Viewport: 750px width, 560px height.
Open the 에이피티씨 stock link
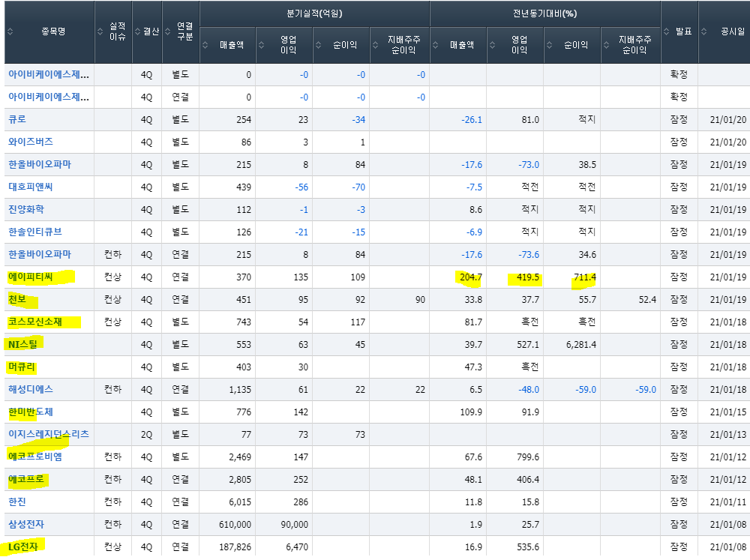tap(31, 277)
